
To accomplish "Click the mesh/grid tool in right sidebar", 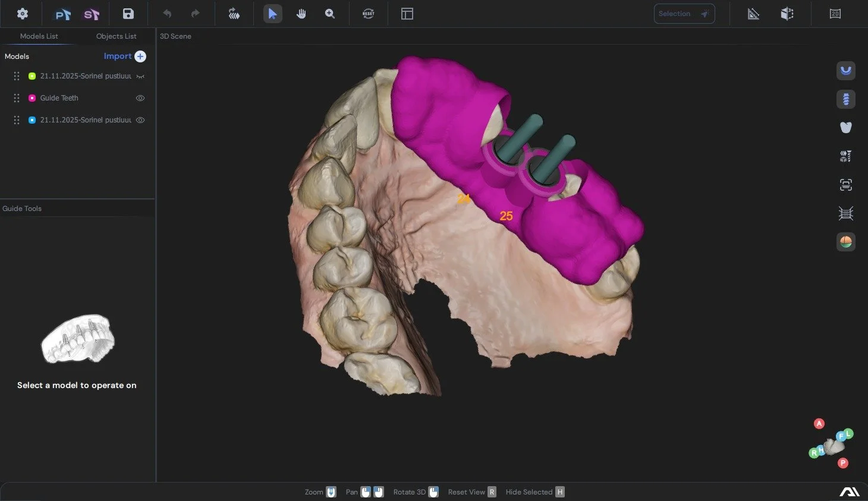I will pyautogui.click(x=845, y=213).
